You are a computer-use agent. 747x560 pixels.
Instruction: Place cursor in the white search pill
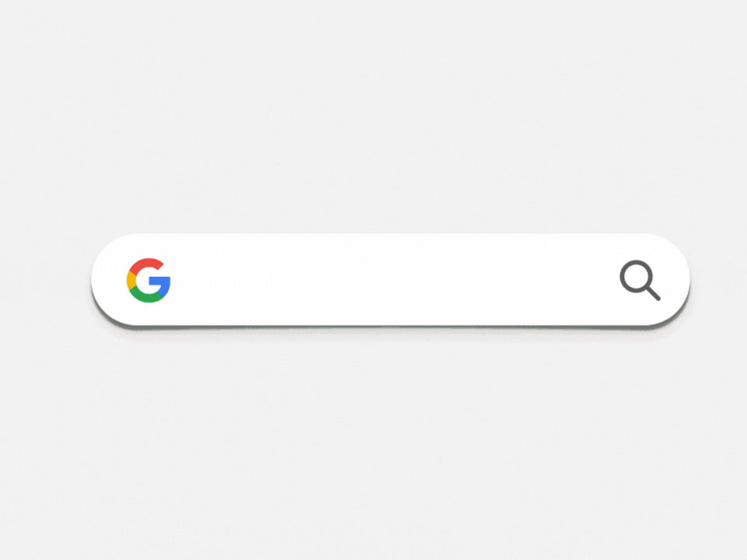[390, 280]
